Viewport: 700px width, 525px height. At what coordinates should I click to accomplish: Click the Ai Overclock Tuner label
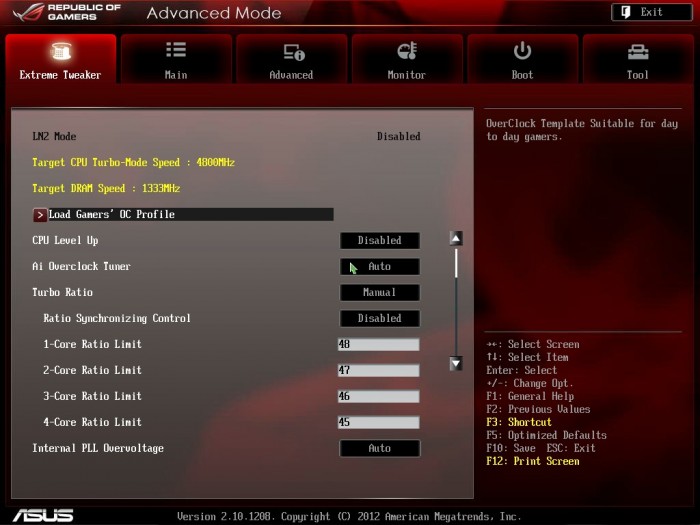coord(81,266)
